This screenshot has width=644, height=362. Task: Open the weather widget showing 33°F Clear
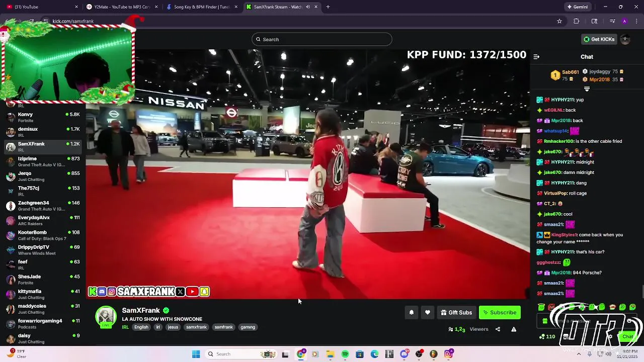coord(17,354)
